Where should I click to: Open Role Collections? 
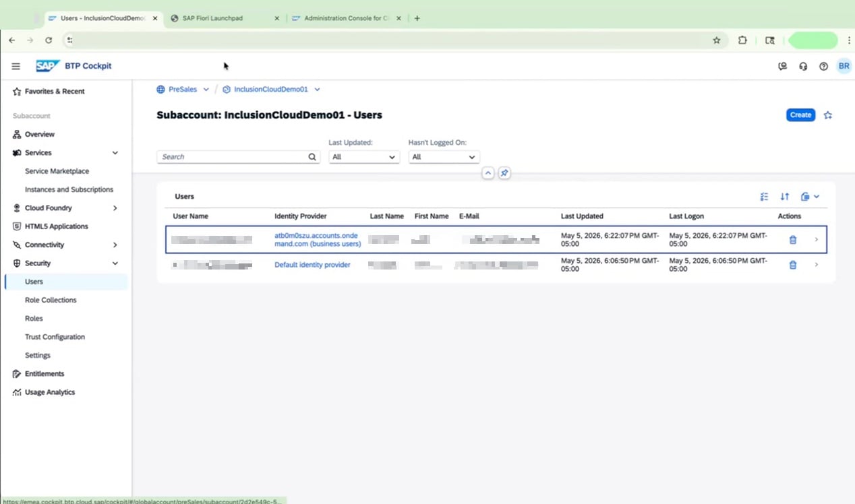click(51, 301)
